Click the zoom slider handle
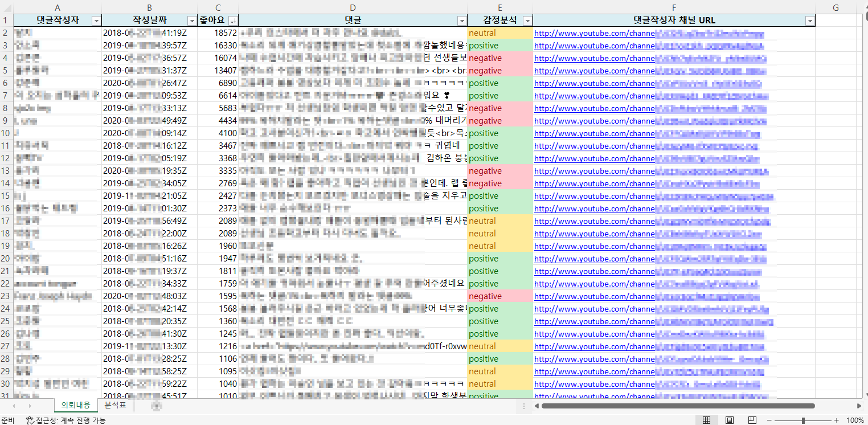Viewport: 868px width, 425px height. tap(803, 420)
